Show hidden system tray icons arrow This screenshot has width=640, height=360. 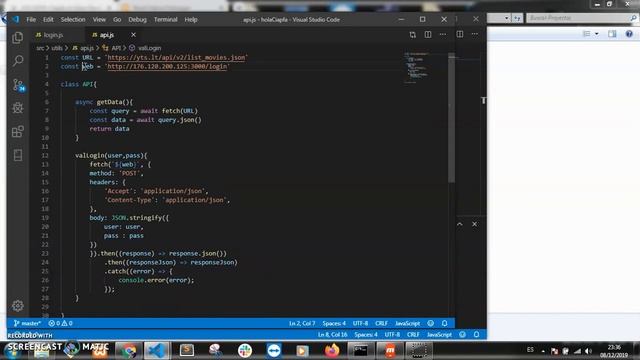tap(543, 351)
